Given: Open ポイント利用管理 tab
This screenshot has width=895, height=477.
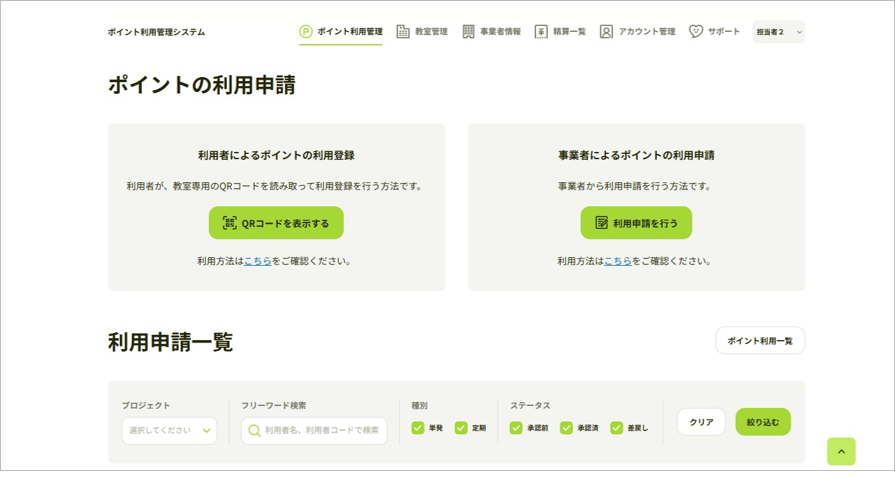Looking at the screenshot, I should [341, 32].
